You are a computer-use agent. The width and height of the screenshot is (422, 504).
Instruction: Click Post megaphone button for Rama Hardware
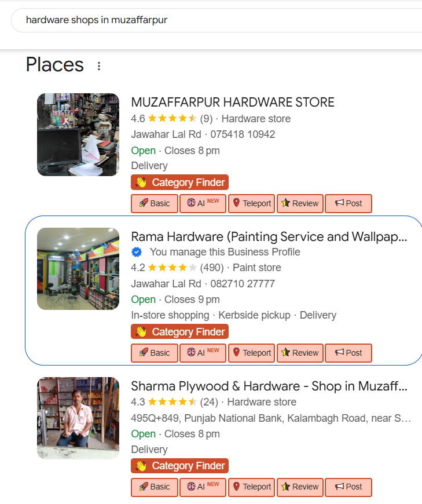[348, 353]
